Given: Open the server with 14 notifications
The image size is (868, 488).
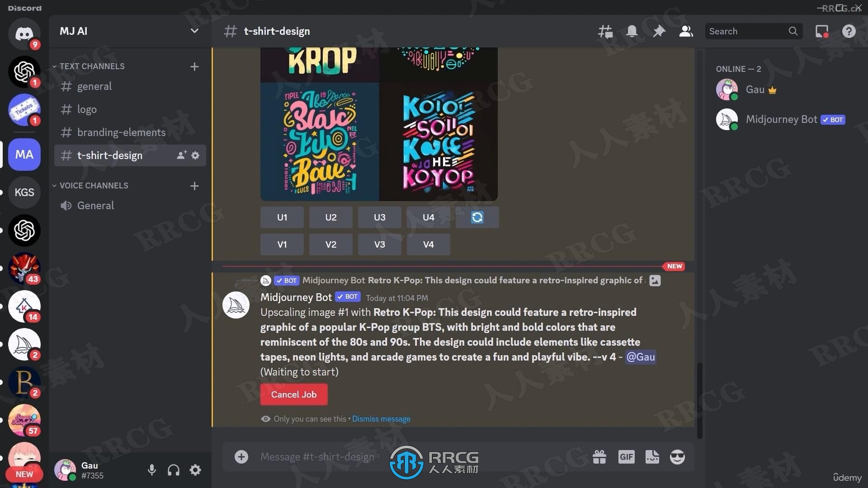Looking at the screenshot, I should 24,306.
